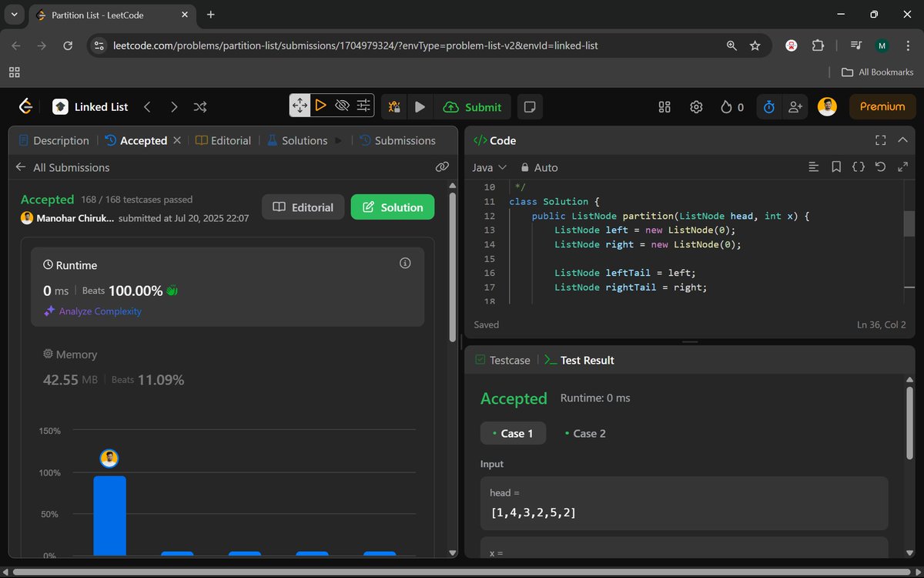Click the Runtime info icon

click(405, 264)
